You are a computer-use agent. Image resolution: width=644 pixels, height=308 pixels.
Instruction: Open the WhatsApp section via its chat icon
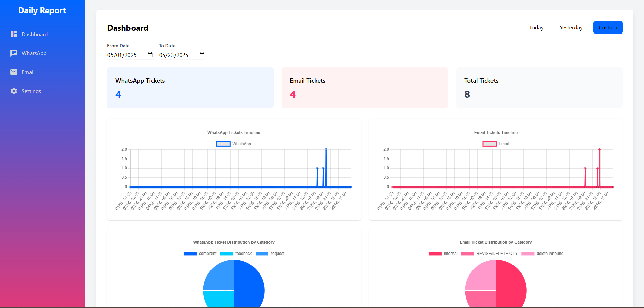(14, 53)
